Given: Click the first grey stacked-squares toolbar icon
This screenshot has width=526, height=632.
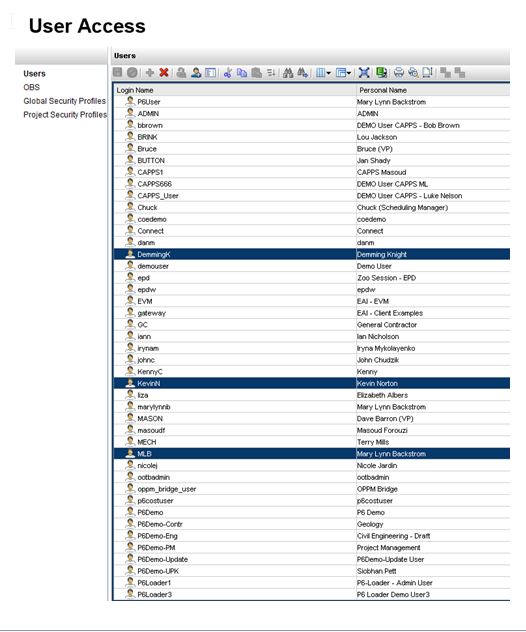Looking at the screenshot, I should click(x=445, y=73).
